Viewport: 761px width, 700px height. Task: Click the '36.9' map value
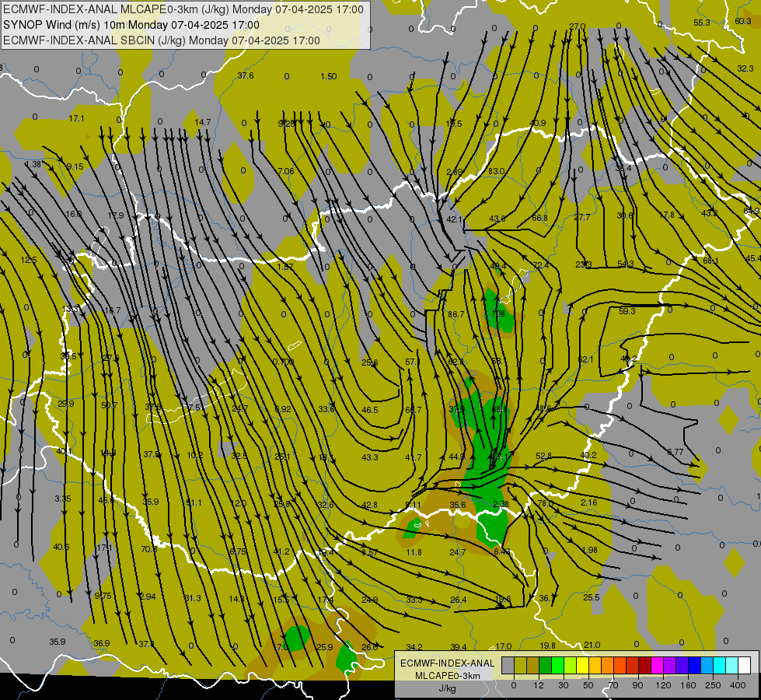point(101,643)
